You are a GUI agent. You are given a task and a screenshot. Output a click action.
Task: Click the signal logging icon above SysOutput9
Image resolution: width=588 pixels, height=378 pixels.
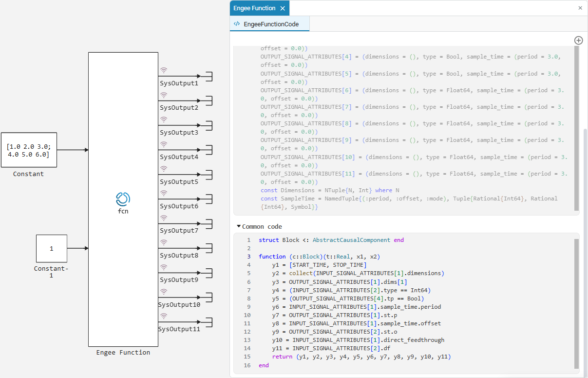tap(164, 267)
